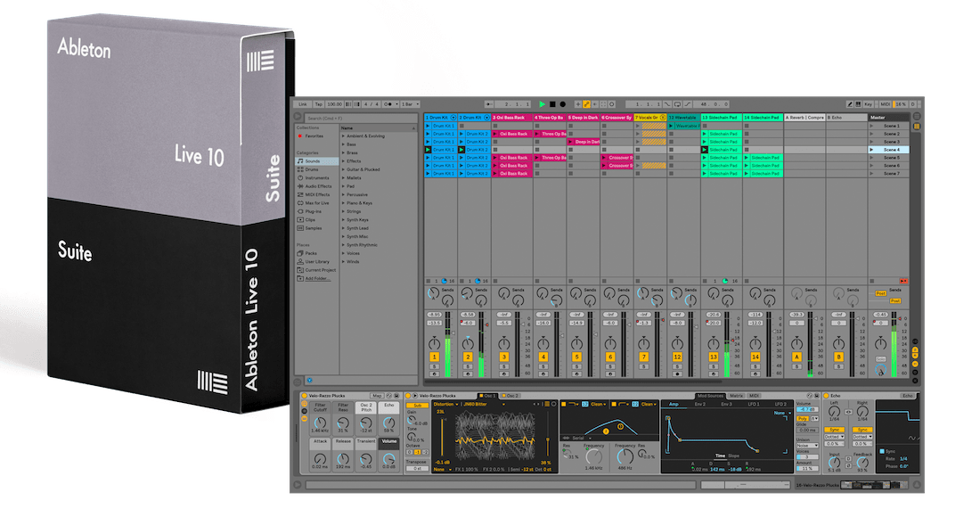Enable the Key map mode button

point(868,104)
